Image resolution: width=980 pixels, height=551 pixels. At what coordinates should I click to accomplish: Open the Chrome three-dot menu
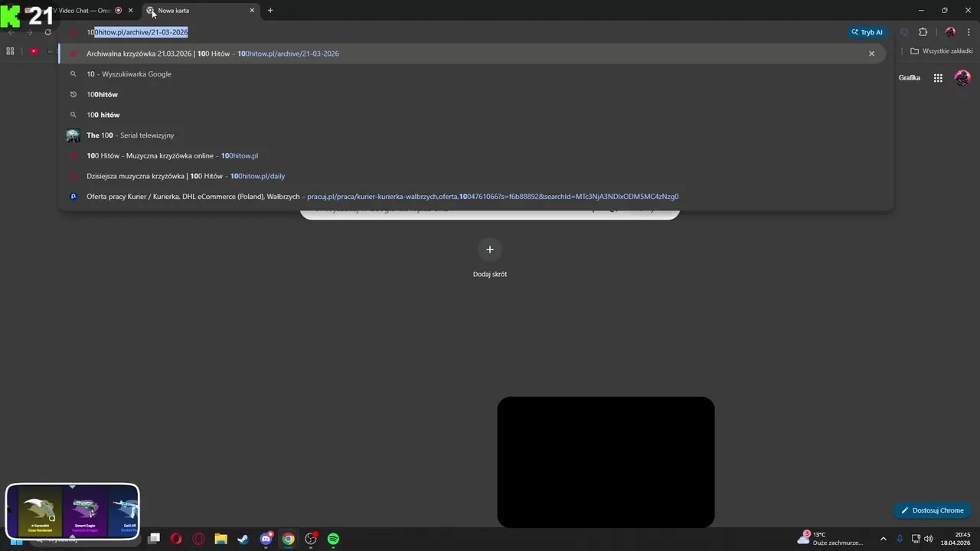click(x=969, y=32)
